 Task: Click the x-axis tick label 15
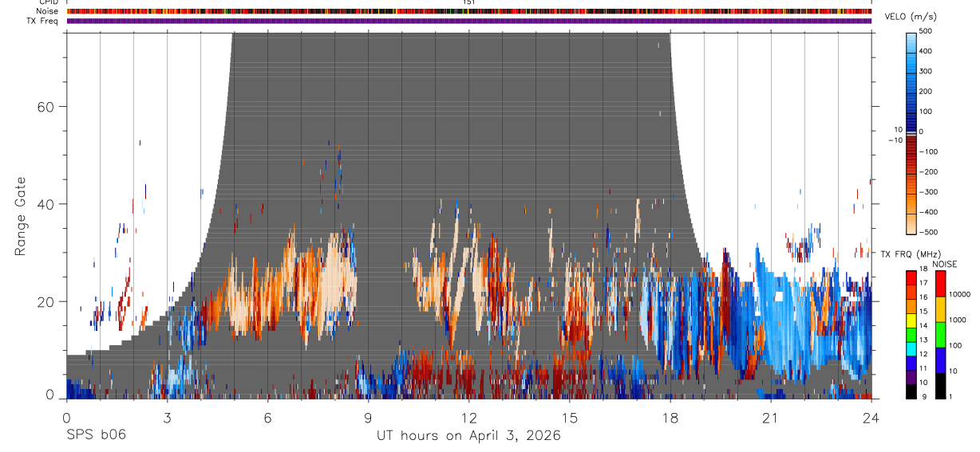pyautogui.click(x=569, y=418)
